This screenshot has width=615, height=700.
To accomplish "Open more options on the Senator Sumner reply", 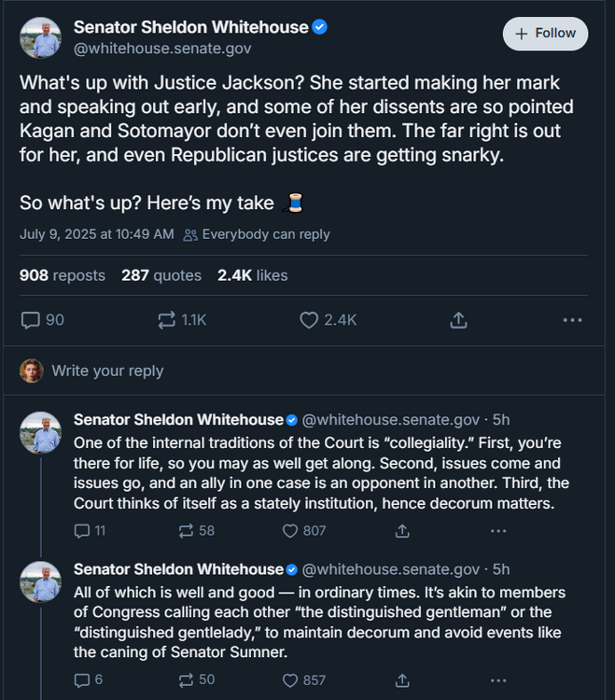I will 498,680.
